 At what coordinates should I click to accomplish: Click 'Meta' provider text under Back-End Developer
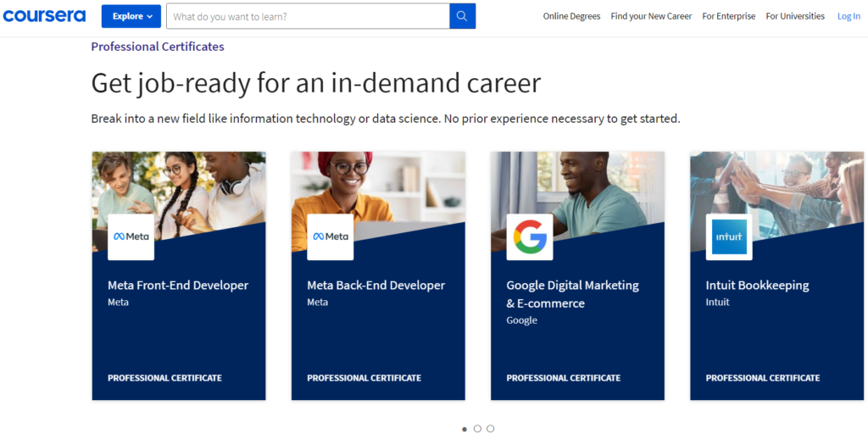coord(317,303)
